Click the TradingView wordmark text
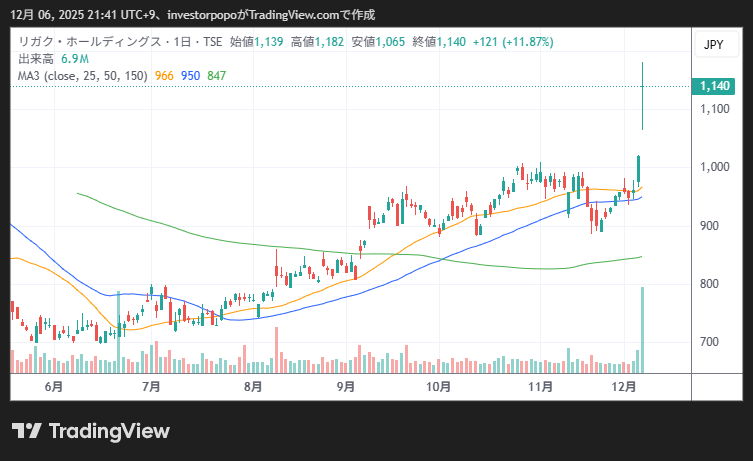Screen dimensions: 753x461 (109, 431)
